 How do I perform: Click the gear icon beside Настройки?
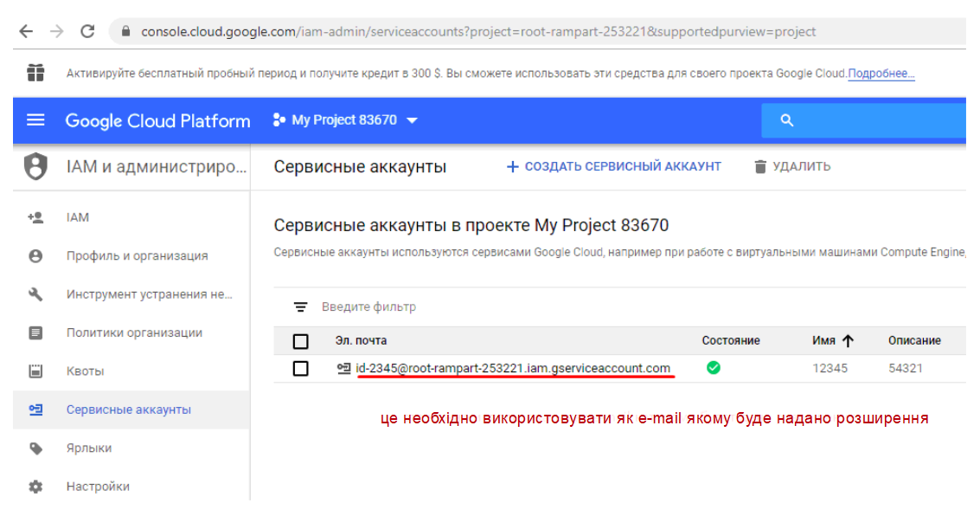[35, 487]
